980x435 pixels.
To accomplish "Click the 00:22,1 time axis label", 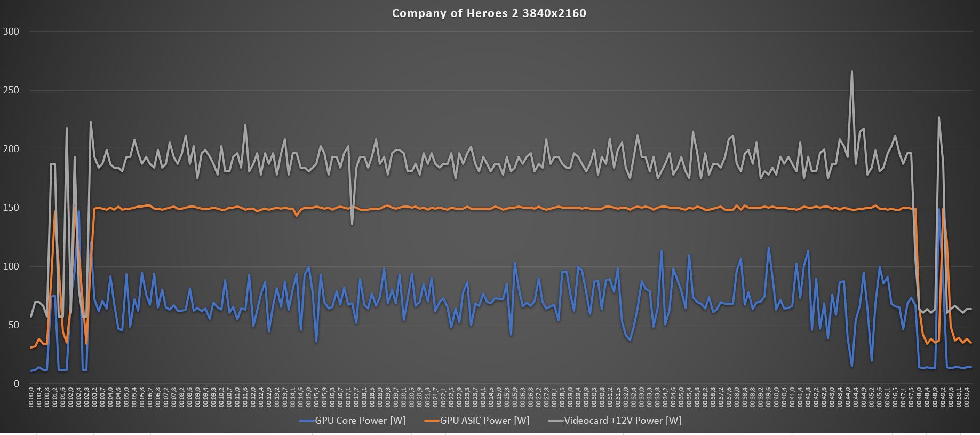I will pyautogui.click(x=443, y=399).
